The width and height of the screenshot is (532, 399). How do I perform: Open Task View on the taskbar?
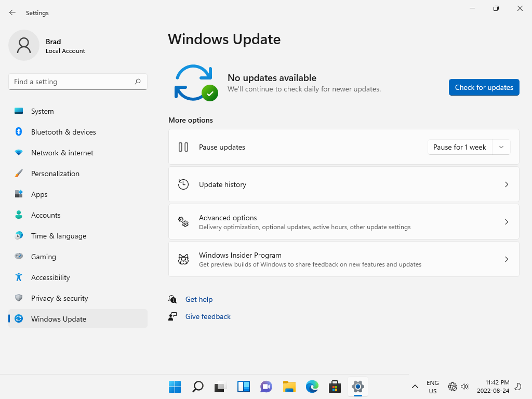(x=220, y=387)
